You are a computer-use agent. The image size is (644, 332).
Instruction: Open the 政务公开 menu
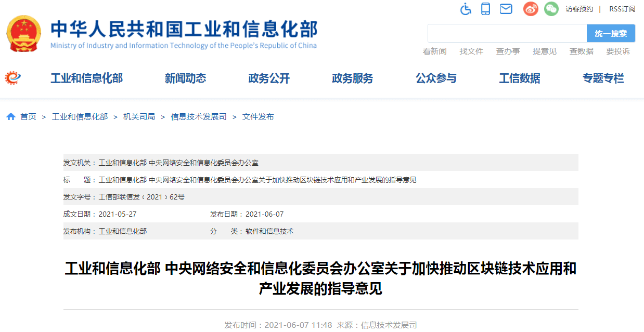click(269, 78)
